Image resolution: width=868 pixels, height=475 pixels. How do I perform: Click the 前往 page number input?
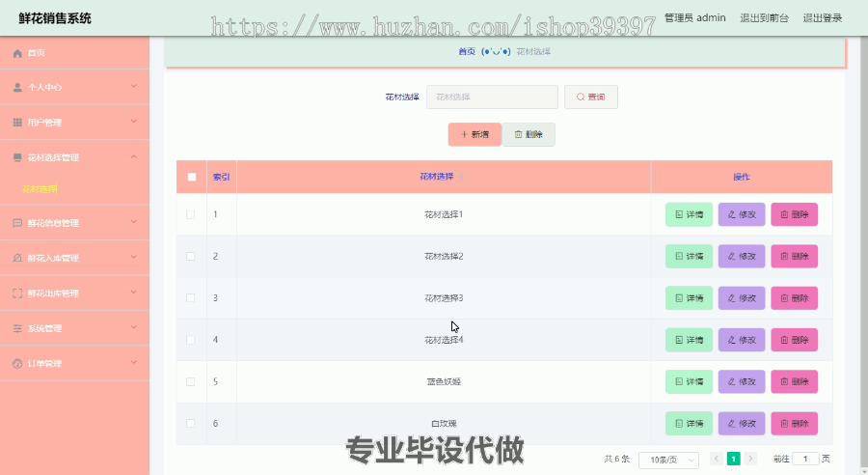[805, 459]
